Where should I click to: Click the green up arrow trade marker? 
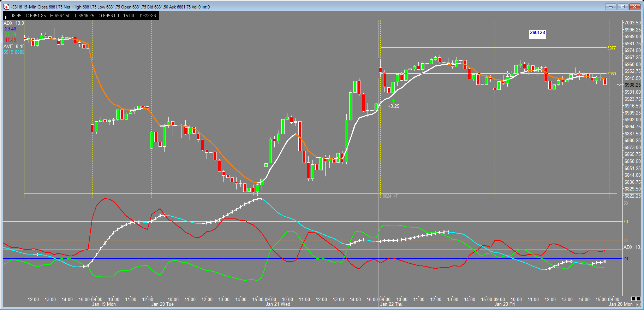393,101
